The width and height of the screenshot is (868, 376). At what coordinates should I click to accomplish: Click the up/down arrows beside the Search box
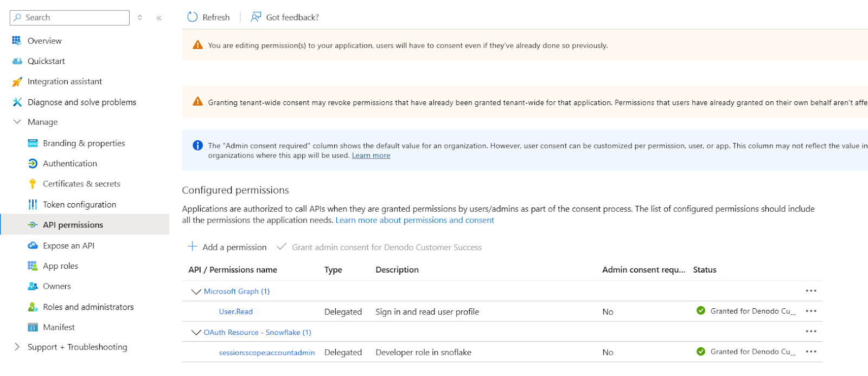140,17
